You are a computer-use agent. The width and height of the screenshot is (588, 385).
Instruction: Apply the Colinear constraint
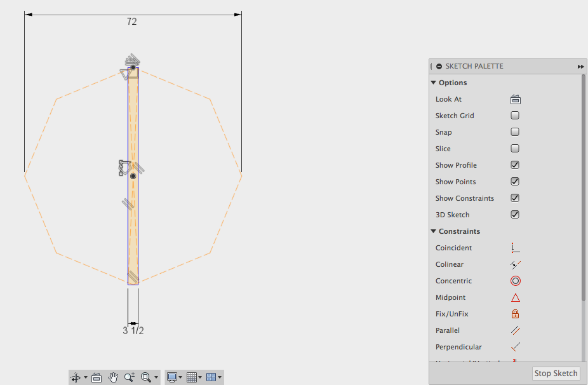tap(515, 264)
